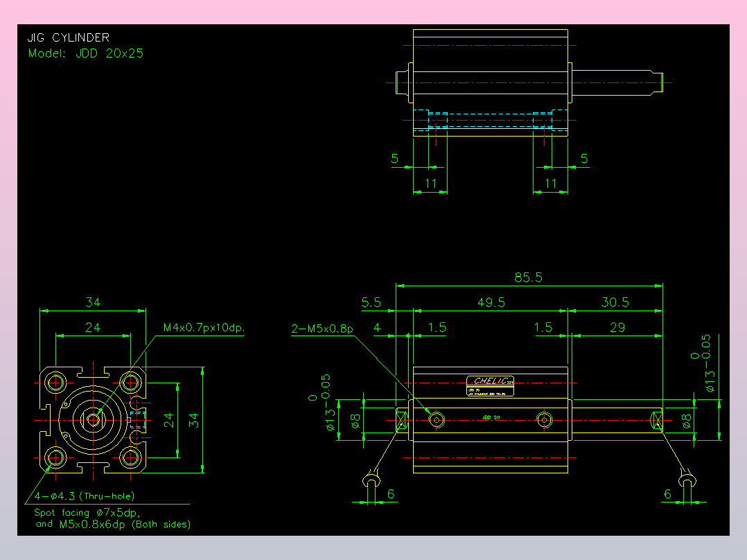Select the rotated vertical 24 dimension
Viewport: 747px width, 560px height.
[x=168, y=421]
